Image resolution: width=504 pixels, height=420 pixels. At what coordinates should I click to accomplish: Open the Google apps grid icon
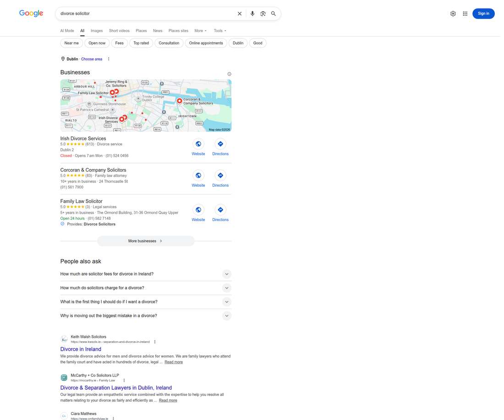click(x=465, y=13)
